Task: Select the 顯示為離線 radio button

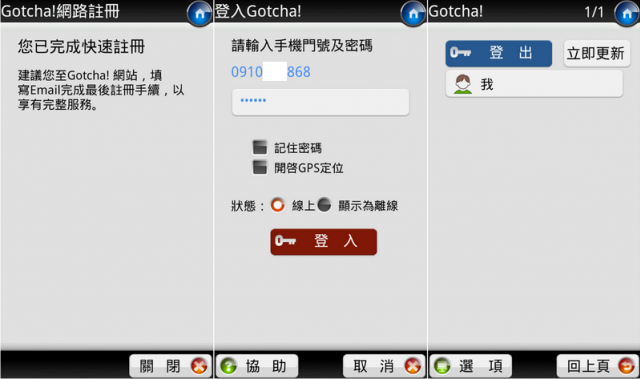Action: pyautogui.click(x=324, y=205)
